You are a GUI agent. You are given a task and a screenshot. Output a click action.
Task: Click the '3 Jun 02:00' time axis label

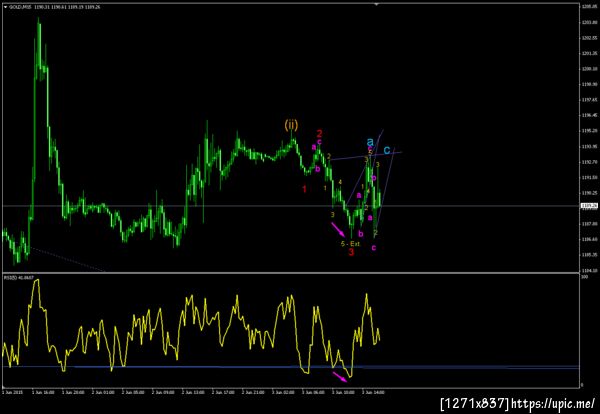point(283,392)
